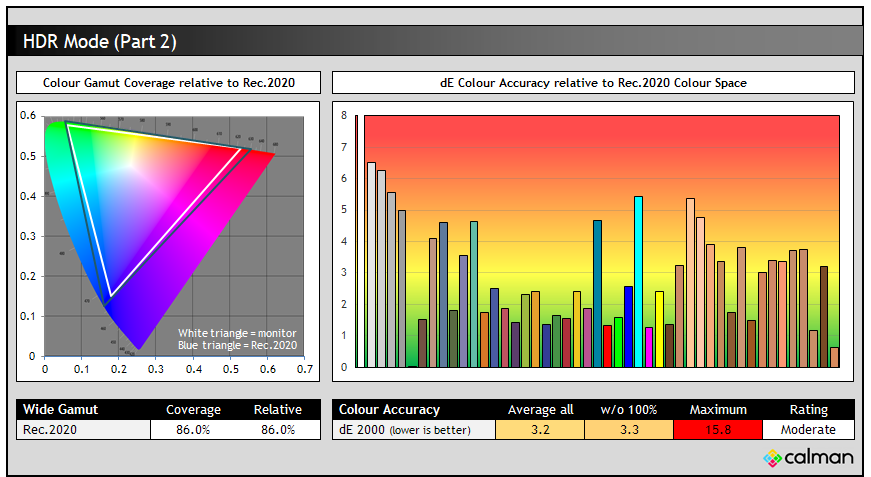Select the Colour Gamut Coverage chart title
The height and width of the screenshot is (477, 871).
(168, 83)
